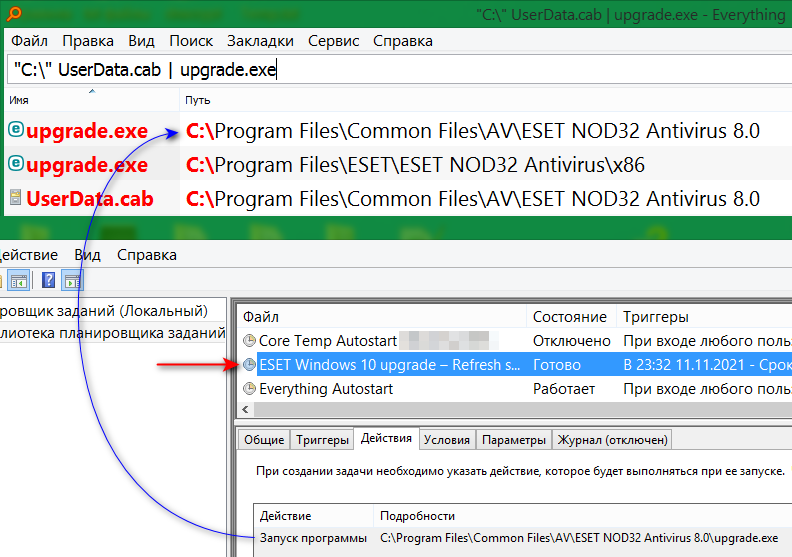Viewport: 792px width, 557px height.
Task: Open the Поиск menu
Action: pyautogui.click(x=191, y=41)
